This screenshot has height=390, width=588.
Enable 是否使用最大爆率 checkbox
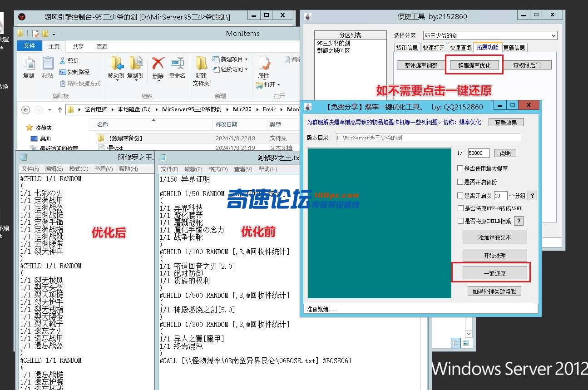click(460, 168)
